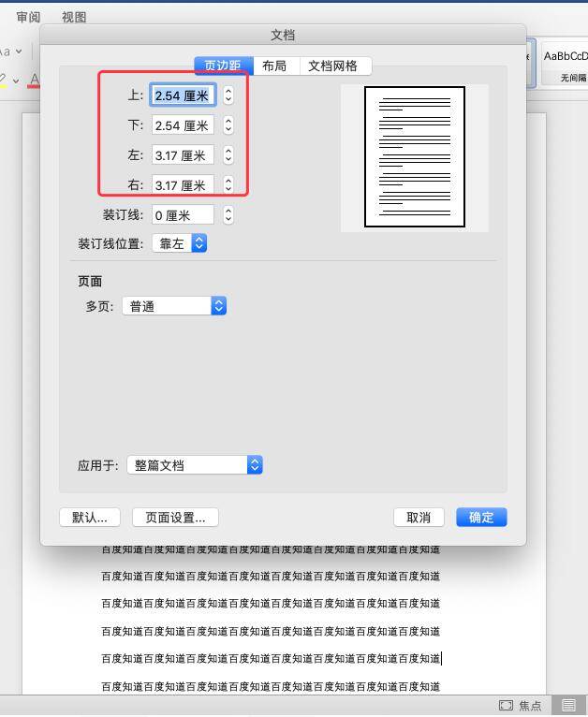Expand the multiple pages (多页) dropdown
The image size is (588, 717).
point(174,306)
